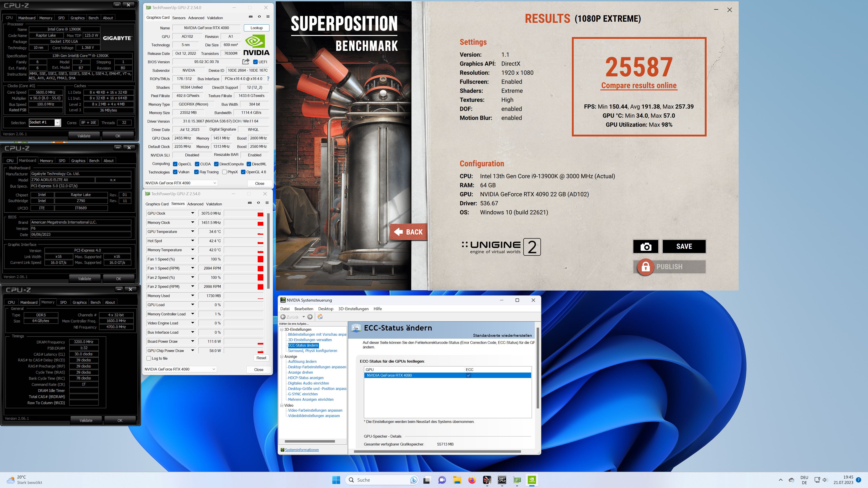Open GPU selector dropdown in GPU-Z Graphics Card window
This screenshot has width=868, height=488.
click(181, 183)
